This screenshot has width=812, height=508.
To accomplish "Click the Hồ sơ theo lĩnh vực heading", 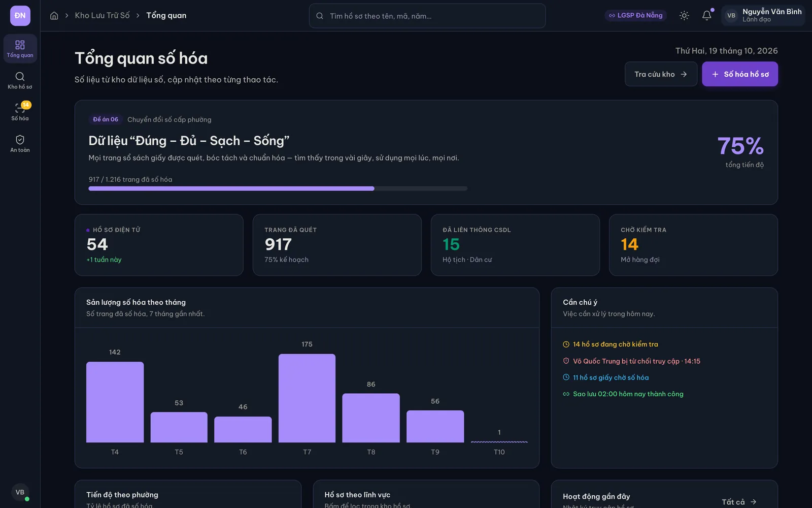I will (x=357, y=495).
